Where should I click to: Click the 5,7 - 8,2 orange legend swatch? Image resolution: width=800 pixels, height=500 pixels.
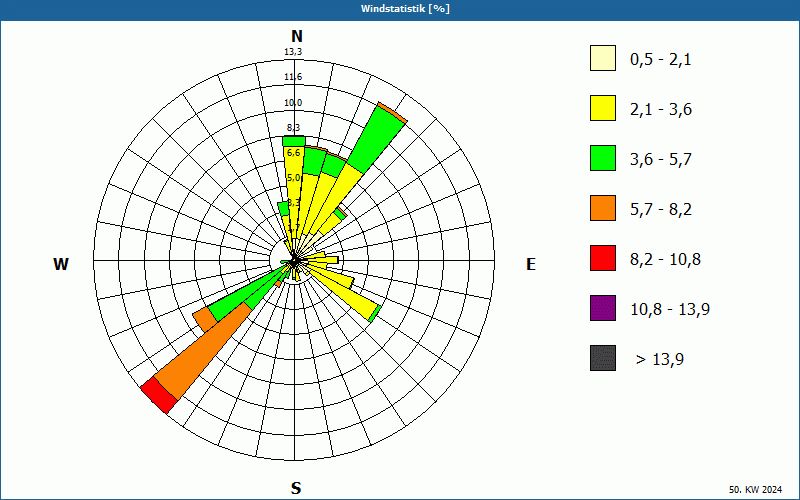[x=603, y=208]
